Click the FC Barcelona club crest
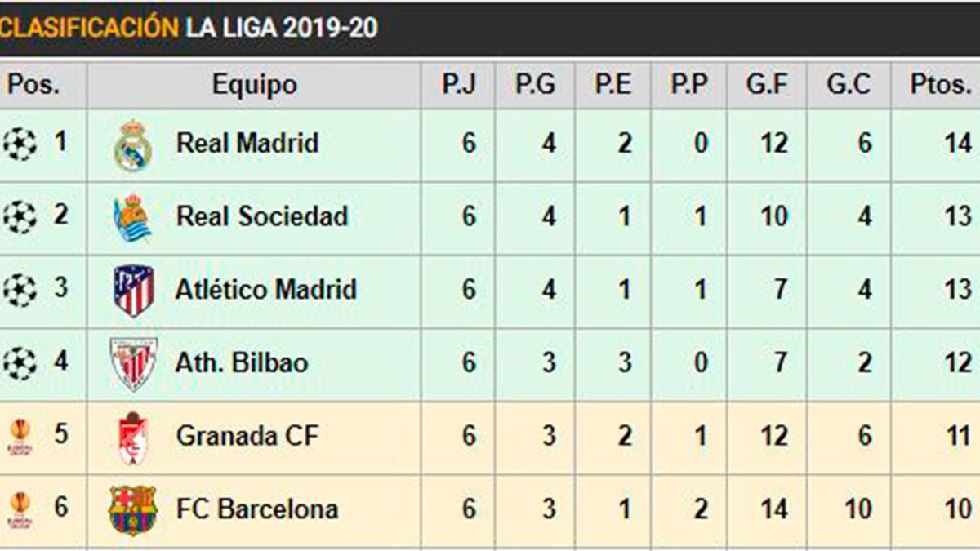980x551 pixels. [133, 509]
